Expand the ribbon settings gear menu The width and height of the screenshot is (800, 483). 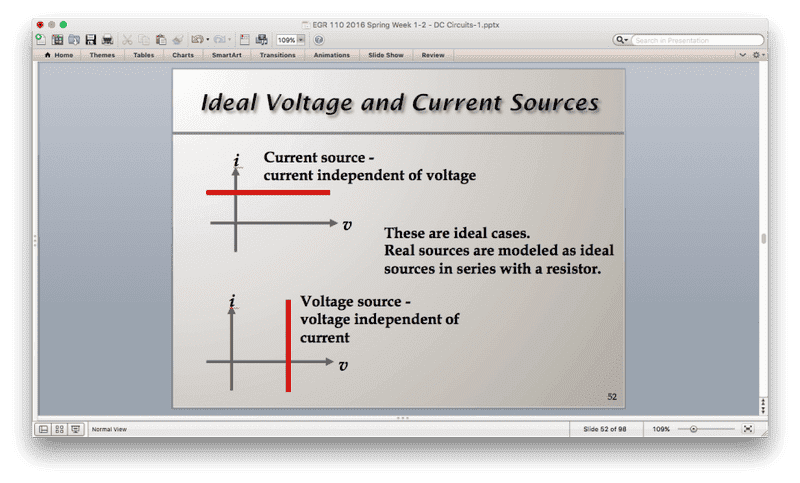click(757, 55)
